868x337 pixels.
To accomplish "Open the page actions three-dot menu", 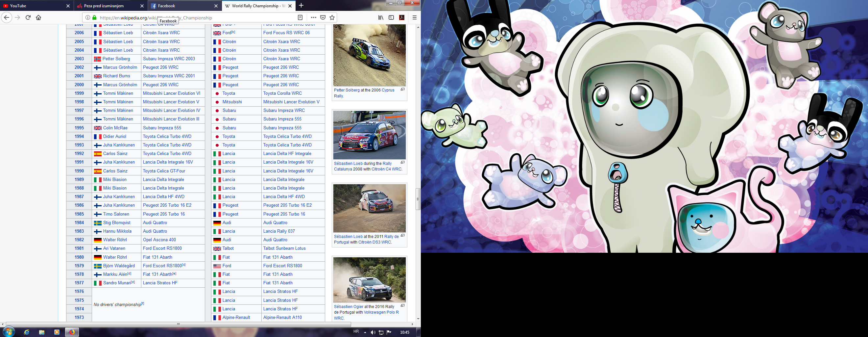I will point(313,17).
